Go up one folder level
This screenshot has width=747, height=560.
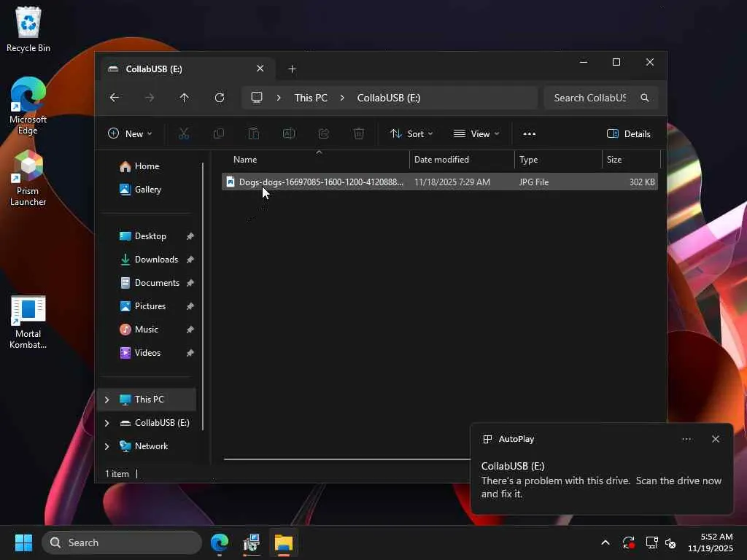tap(185, 98)
